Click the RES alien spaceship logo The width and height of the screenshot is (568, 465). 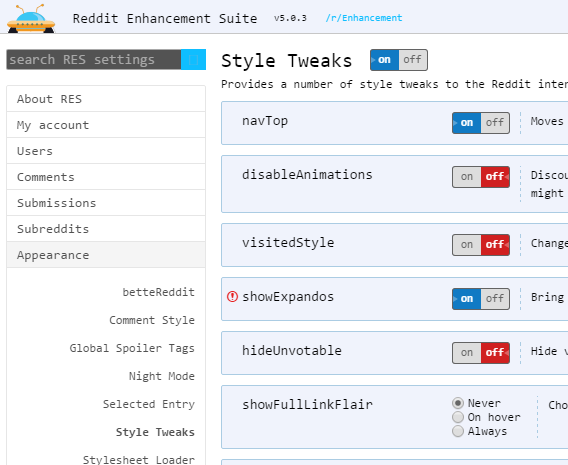pyautogui.click(x=31, y=19)
